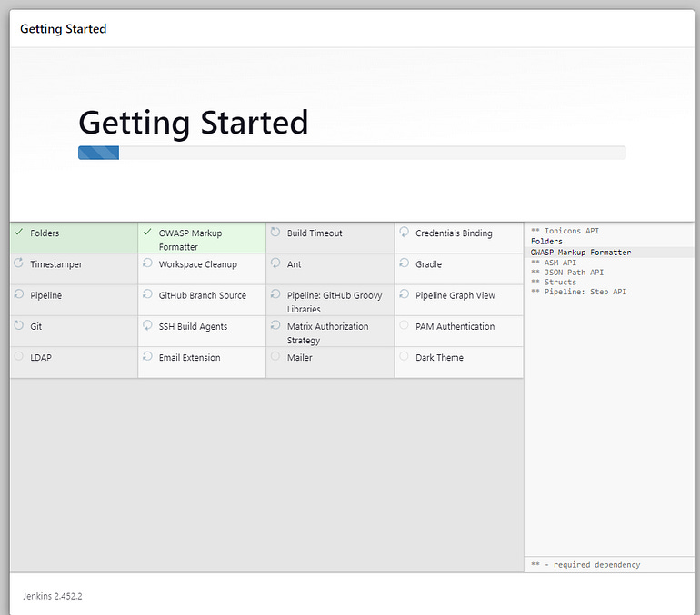Viewport: 700px width, 615px height.
Task: Click the pending circle icon next to LDAP
Action: [x=19, y=356]
